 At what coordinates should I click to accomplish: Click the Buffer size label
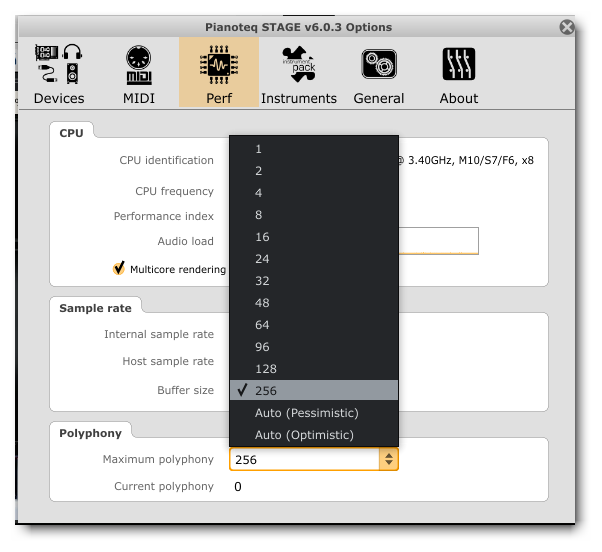pos(185,390)
